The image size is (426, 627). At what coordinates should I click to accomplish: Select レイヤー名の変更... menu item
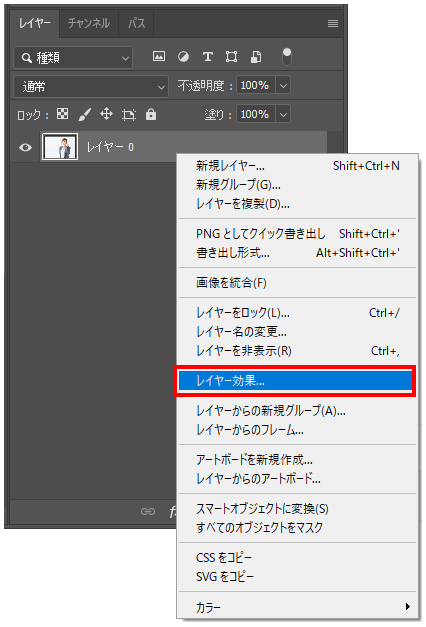297,331
